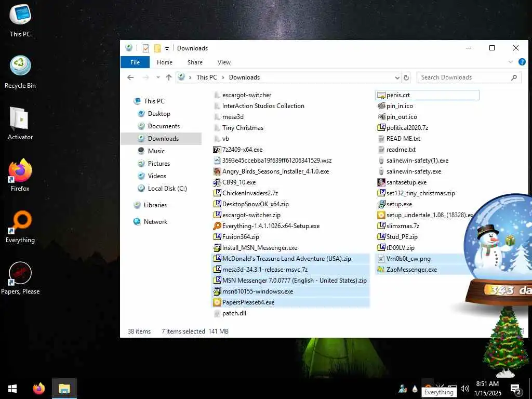Screen dimensions: 532x399
Task: Select 7z2409-x64.exe file
Action: point(242,150)
